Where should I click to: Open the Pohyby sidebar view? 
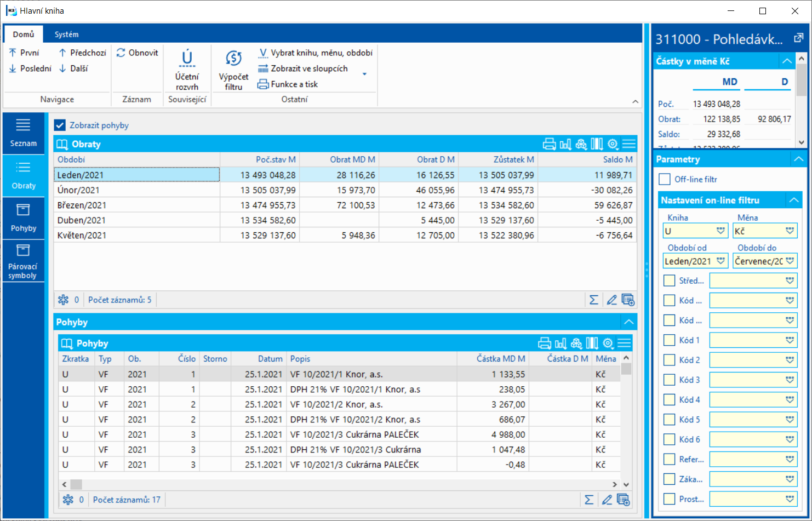pyautogui.click(x=24, y=218)
